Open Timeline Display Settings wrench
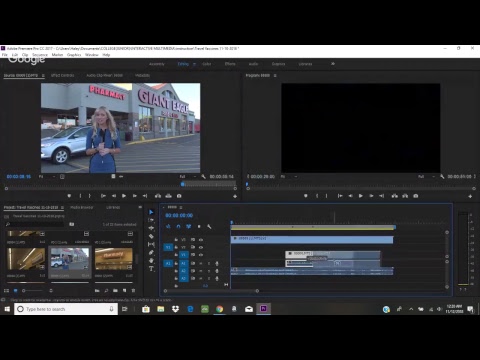The image size is (480, 360). (x=209, y=227)
